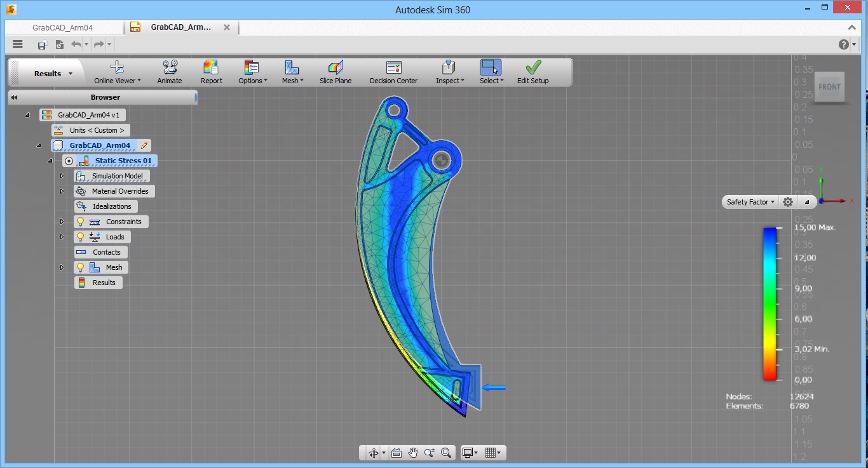Open the undo history dropdown arrow
This screenshot has width=868, height=468.
[x=86, y=44]
